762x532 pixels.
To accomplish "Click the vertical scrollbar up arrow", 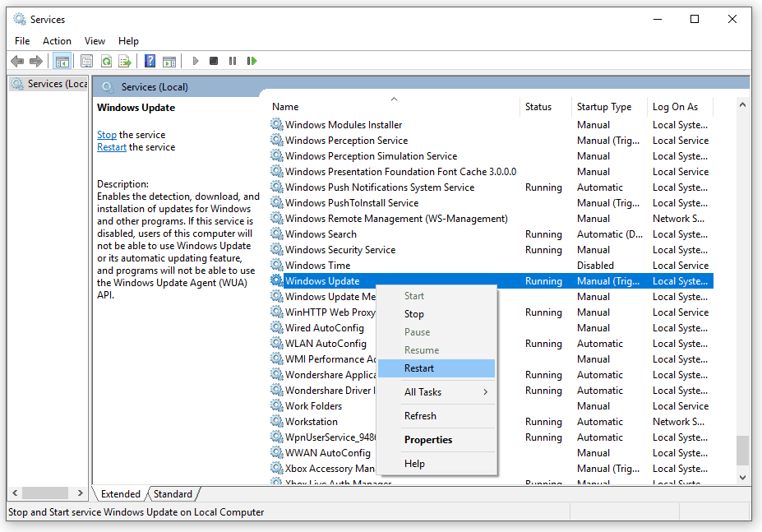I will [742, 104].
